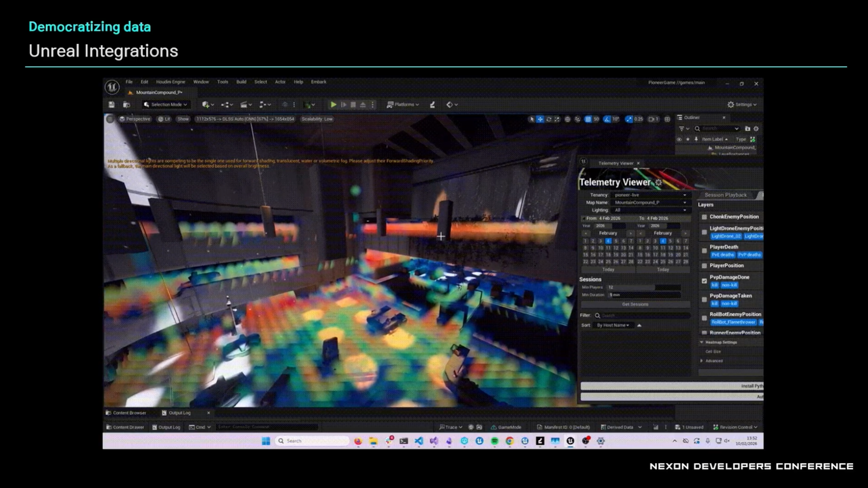The width and height of the screenshot is (868, 488).
Task: Click the Outliner add folder icon
Action: pyautogui.click(x=747, y=129)
